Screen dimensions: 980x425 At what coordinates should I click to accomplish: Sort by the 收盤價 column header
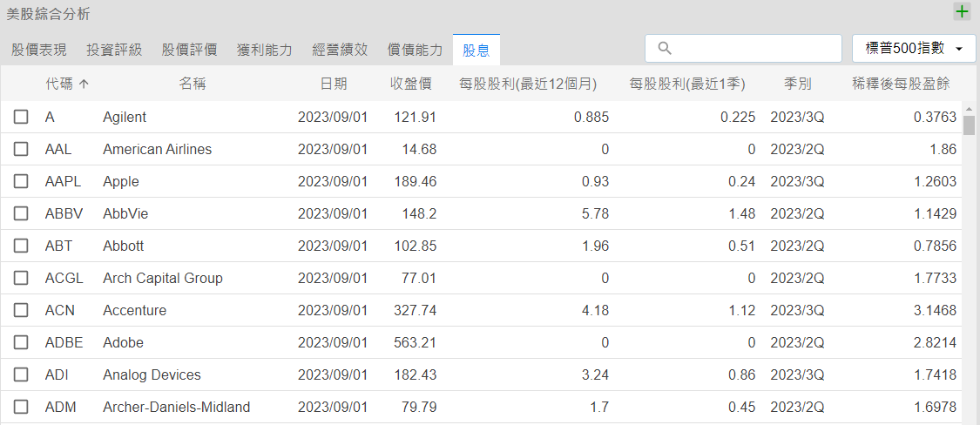[x=411, y=84]
